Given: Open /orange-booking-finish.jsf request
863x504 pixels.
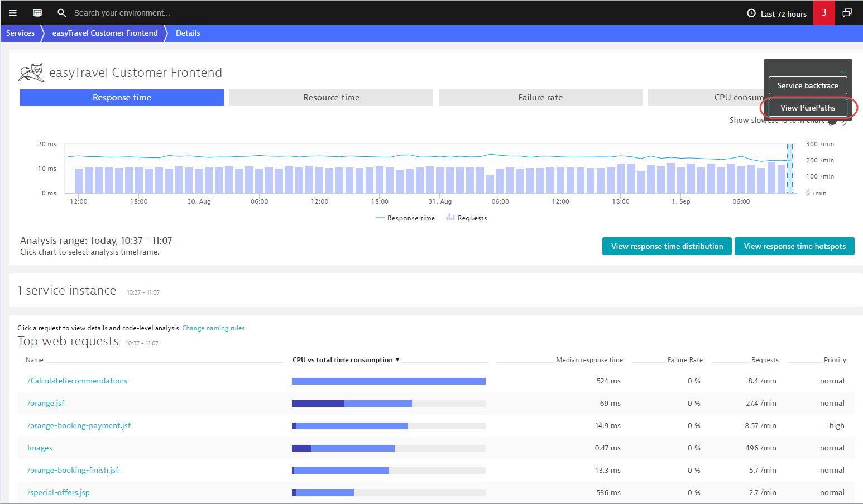Looking at the screenshot, I should pos(73,471).
